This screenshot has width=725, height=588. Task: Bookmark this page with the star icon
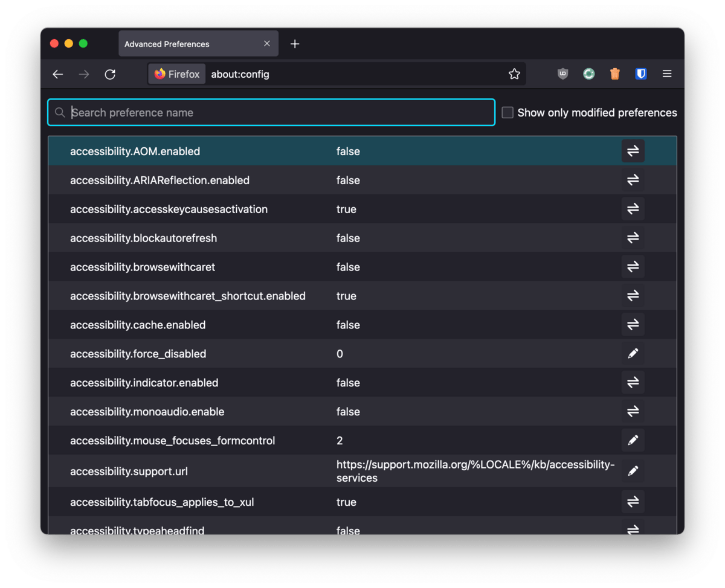tap(514, 74)
